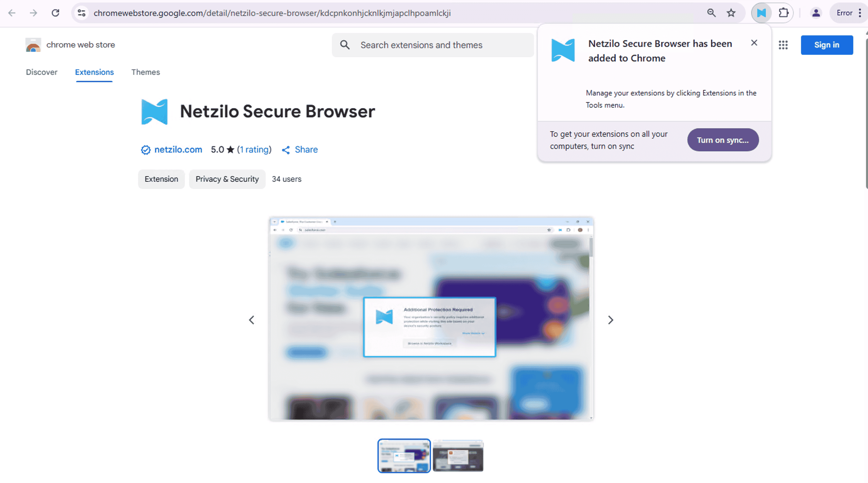Click the Sign in button

pos(827,45)
